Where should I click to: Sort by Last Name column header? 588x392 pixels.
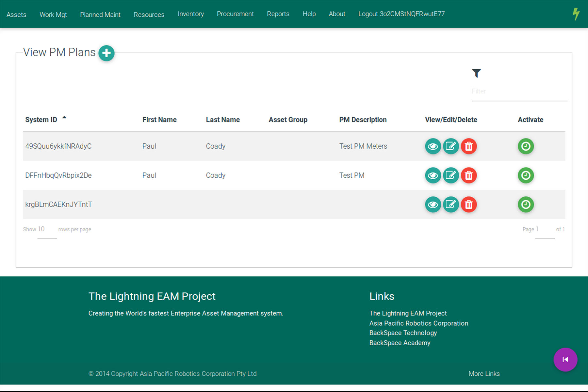coord(223,120)
